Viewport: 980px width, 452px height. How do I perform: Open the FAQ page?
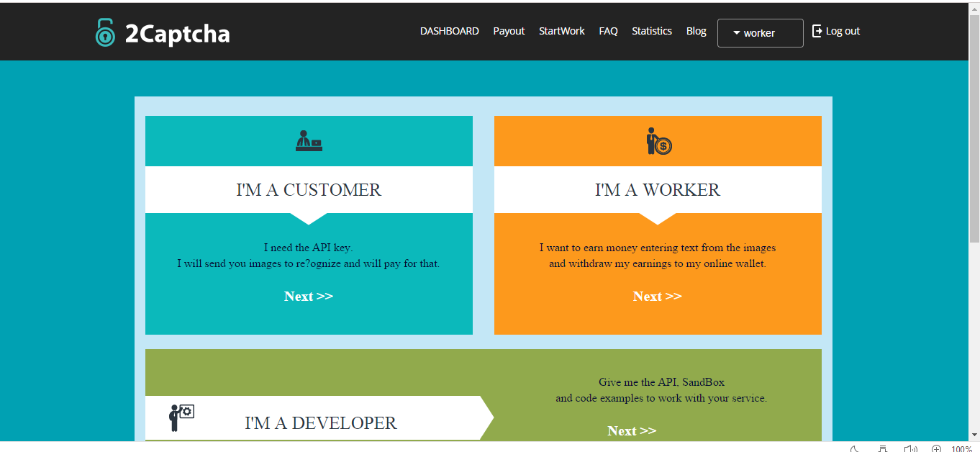click(x=608, y=31)
